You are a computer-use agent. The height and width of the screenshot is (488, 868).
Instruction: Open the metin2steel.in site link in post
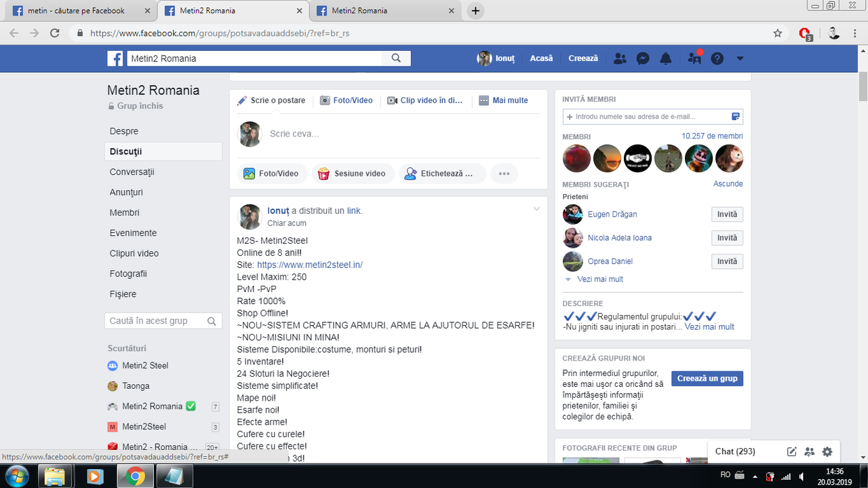310,265
